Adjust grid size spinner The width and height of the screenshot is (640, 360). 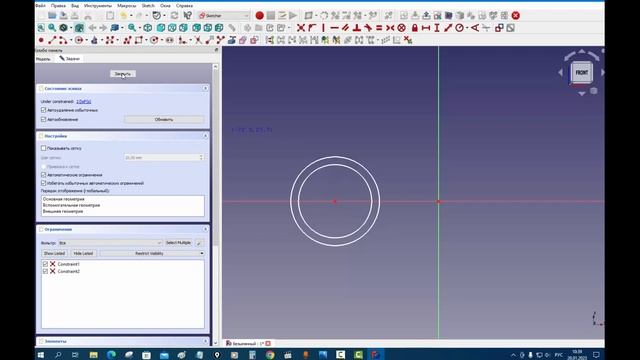pyautogui.click(x=201, y=158)
